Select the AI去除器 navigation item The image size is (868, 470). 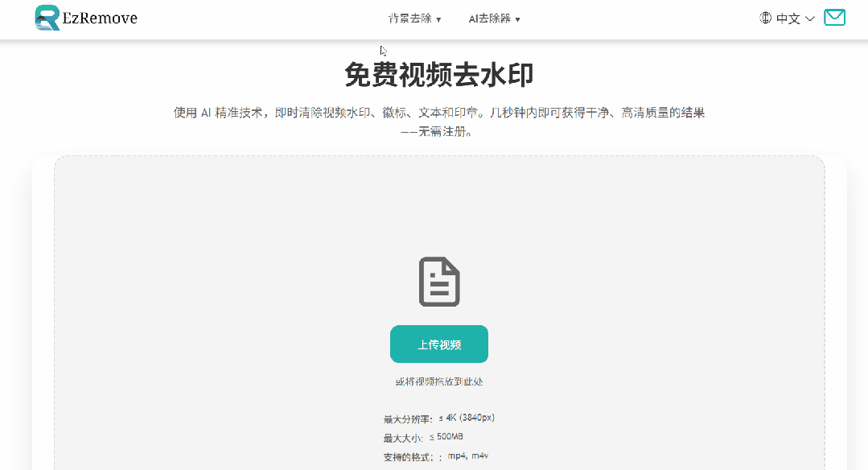(x=492, y=18)
